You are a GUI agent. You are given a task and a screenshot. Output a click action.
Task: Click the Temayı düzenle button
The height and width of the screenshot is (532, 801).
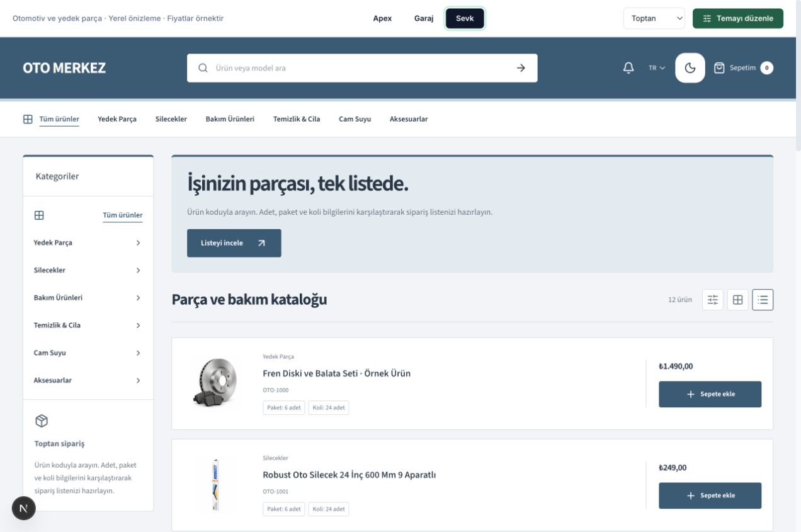(738, 18)
